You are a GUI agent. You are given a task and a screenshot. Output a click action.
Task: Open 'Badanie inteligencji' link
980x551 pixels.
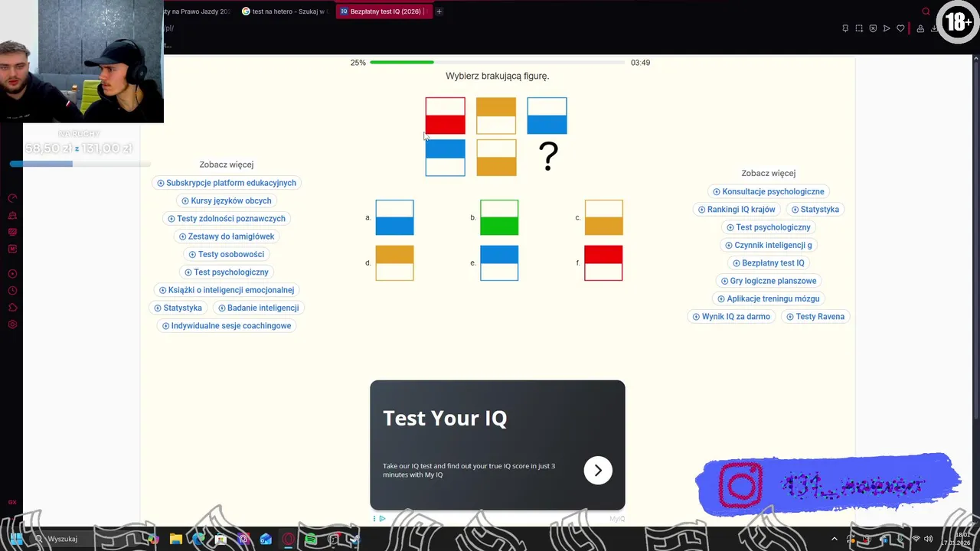(258, 308)
